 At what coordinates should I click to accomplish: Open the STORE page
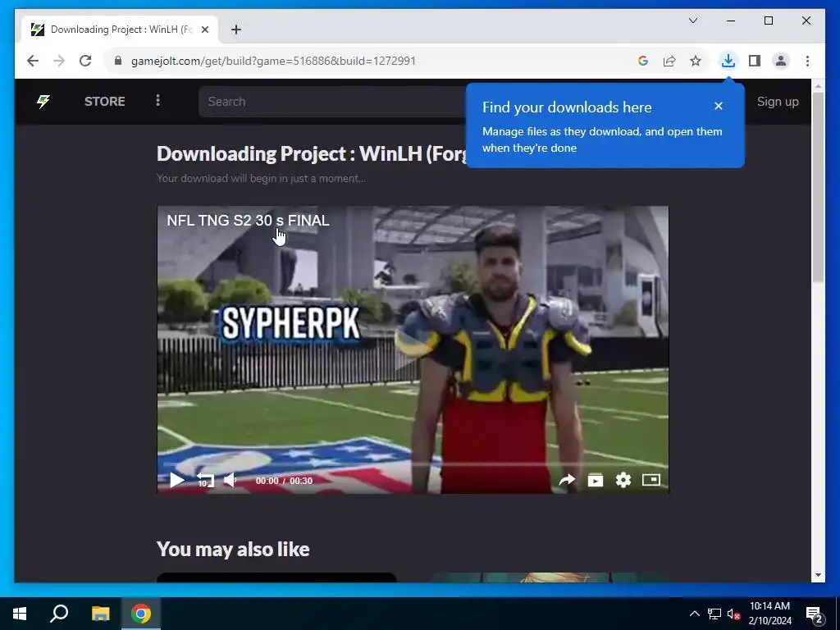(104, 101)
